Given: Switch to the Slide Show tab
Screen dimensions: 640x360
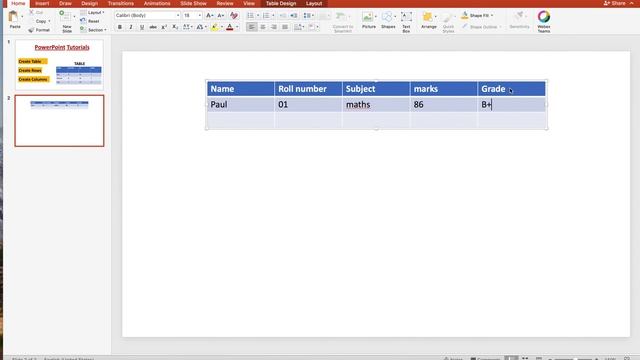Looking at the screenshot, I should [x=193, y=3].
